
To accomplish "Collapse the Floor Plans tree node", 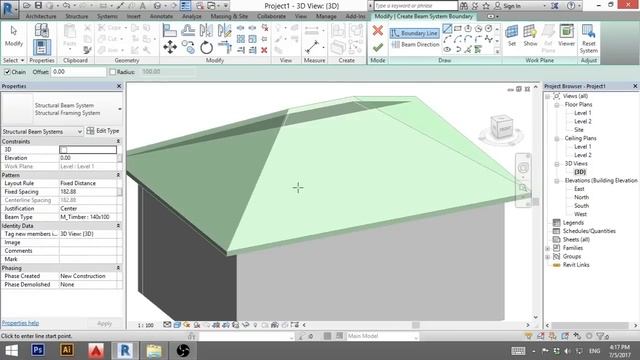I will click(557, 105).
